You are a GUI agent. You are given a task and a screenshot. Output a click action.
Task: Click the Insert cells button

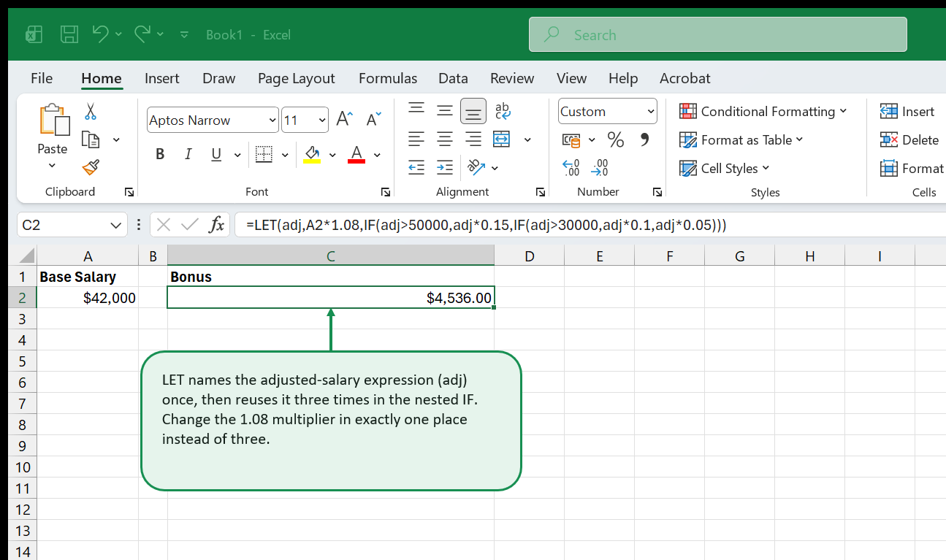(908, 111)
